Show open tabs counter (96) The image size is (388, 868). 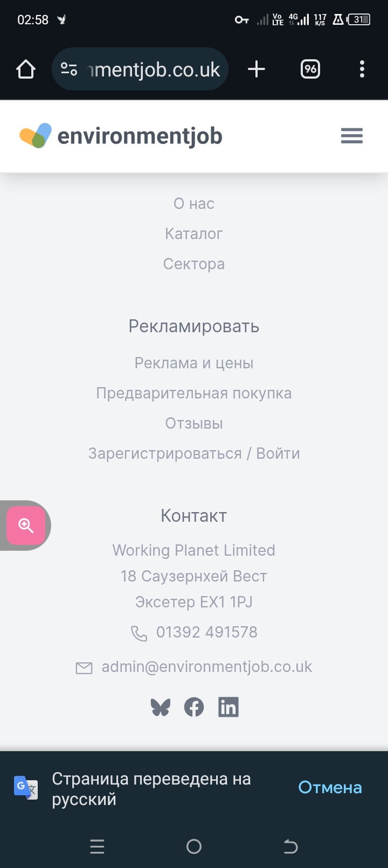(310, 69)
